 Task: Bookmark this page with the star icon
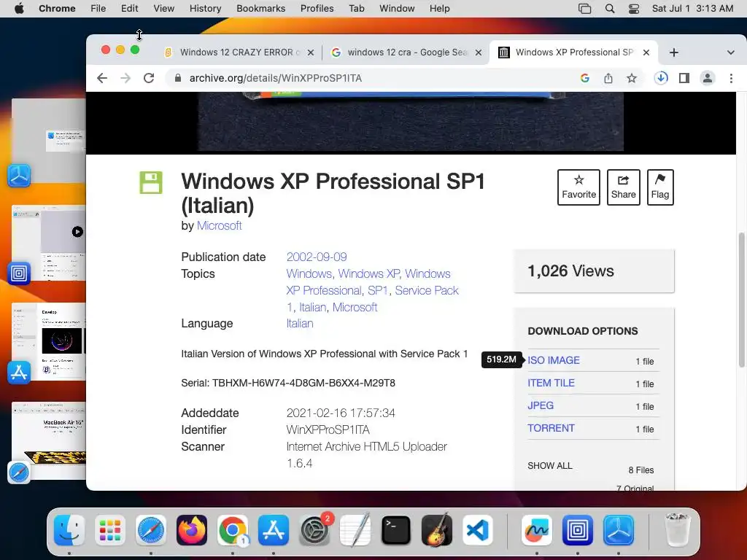632,78
